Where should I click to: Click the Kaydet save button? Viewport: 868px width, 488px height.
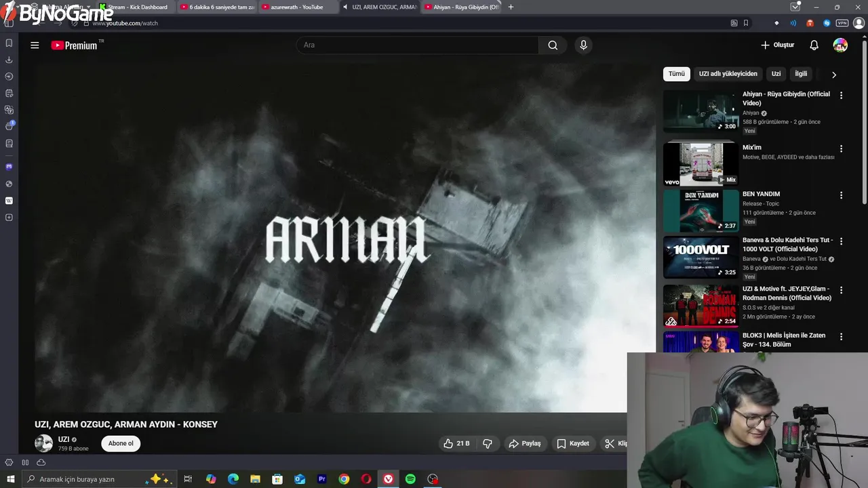(573, 443)
